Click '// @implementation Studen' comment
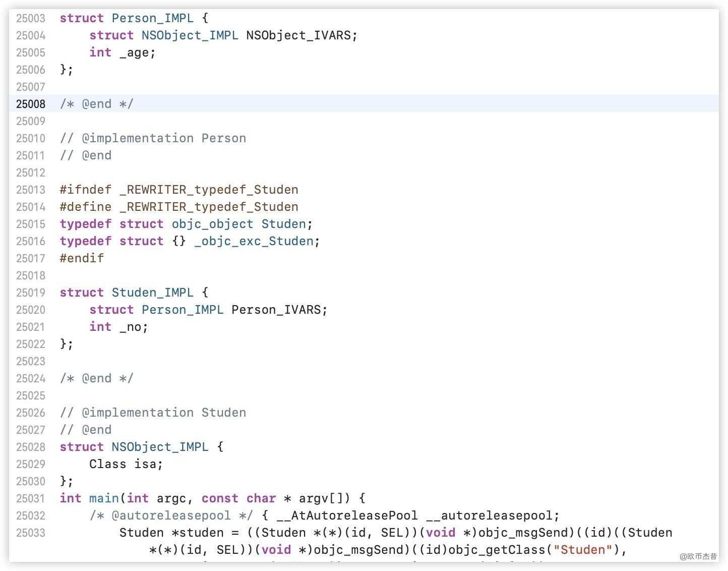The height and width of the screenshot is (571, 728). [153, 413]
